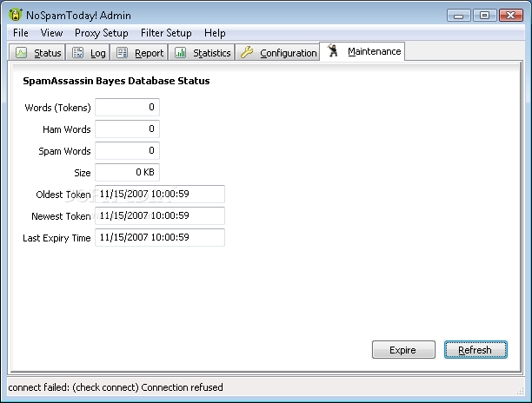
Task: Switch to the Report tab
Action: pos(139,52)
